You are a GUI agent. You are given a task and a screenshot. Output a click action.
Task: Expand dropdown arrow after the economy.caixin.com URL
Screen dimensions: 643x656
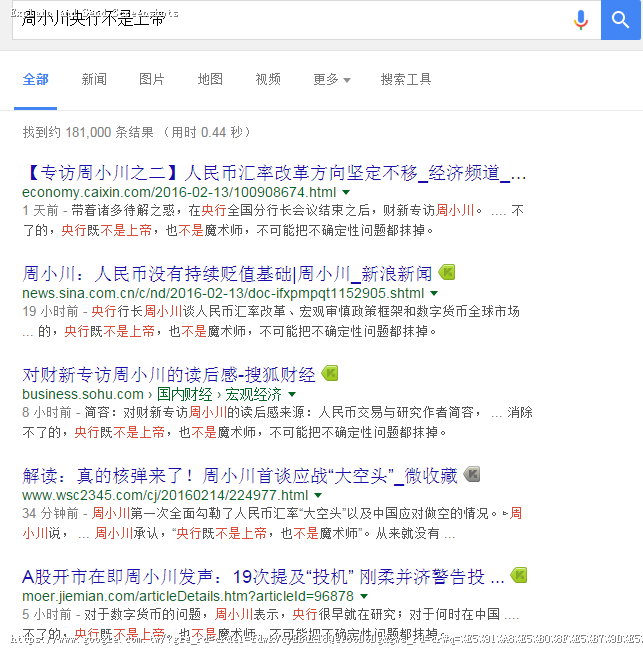(346, 192)
